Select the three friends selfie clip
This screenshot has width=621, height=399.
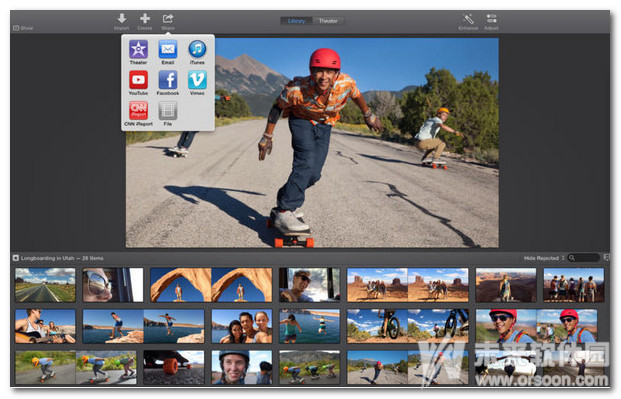point(242,326)
